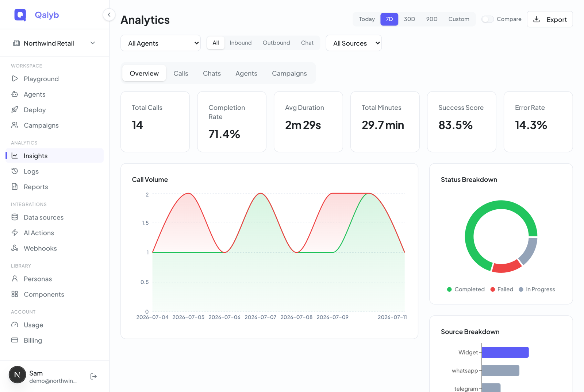Select the Today time range

click(367, 19)
